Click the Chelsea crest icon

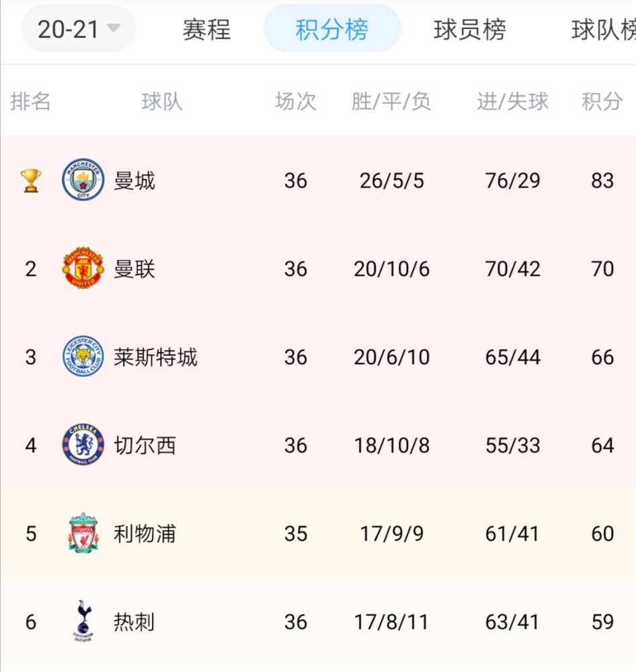coord(83,444)
